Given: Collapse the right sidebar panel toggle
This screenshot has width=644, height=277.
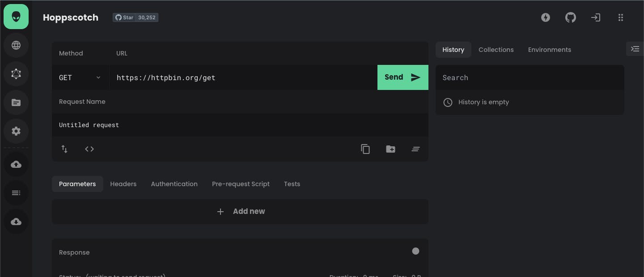Looking at the screenshot, I should (635, 49).
